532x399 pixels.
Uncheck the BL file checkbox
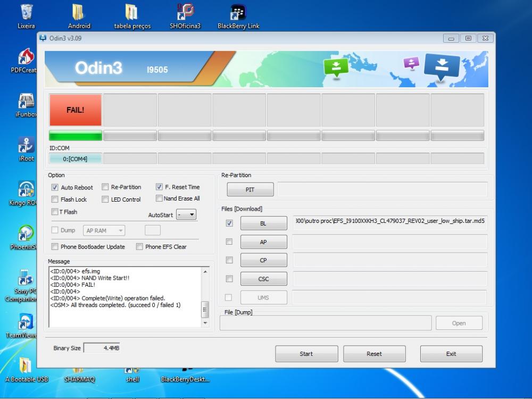[x=229, y=223]
